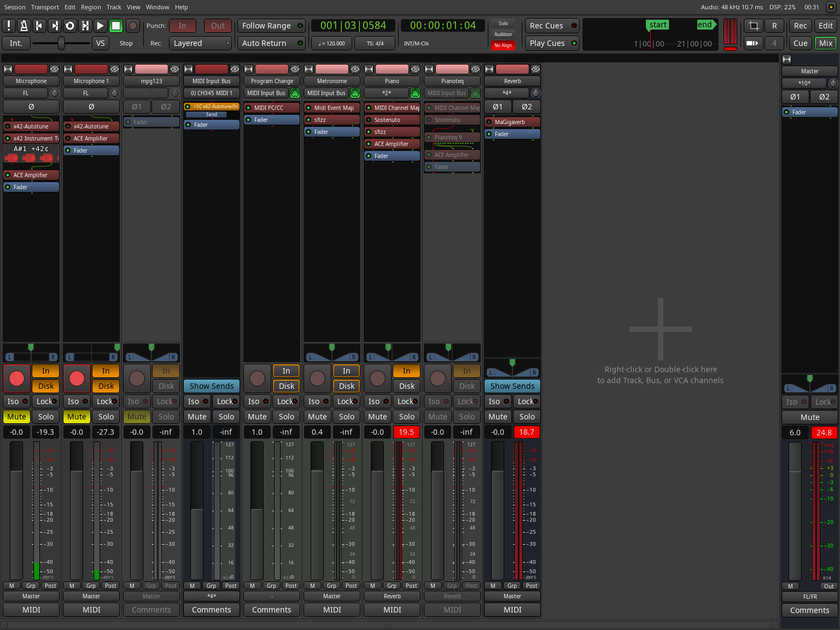The image size is (840, 630).
Task: Switch to the Edit window button
Action: click(x=825, y=26)
